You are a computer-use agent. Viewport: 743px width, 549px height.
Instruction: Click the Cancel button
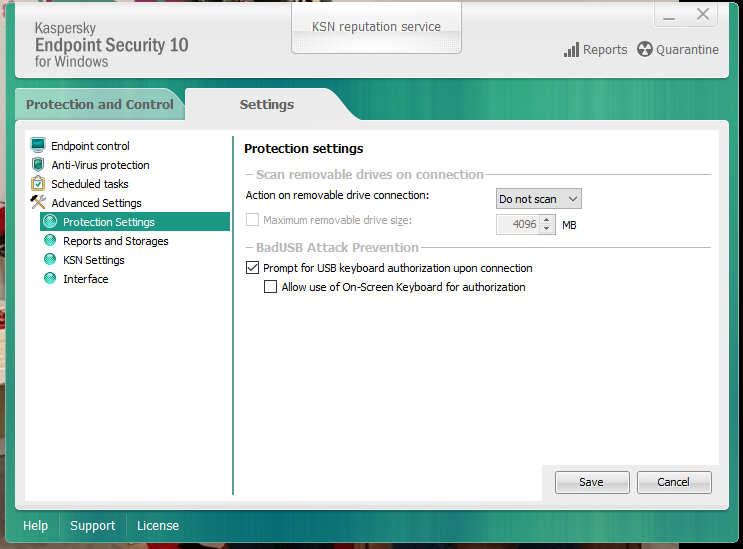click(674, 482)
